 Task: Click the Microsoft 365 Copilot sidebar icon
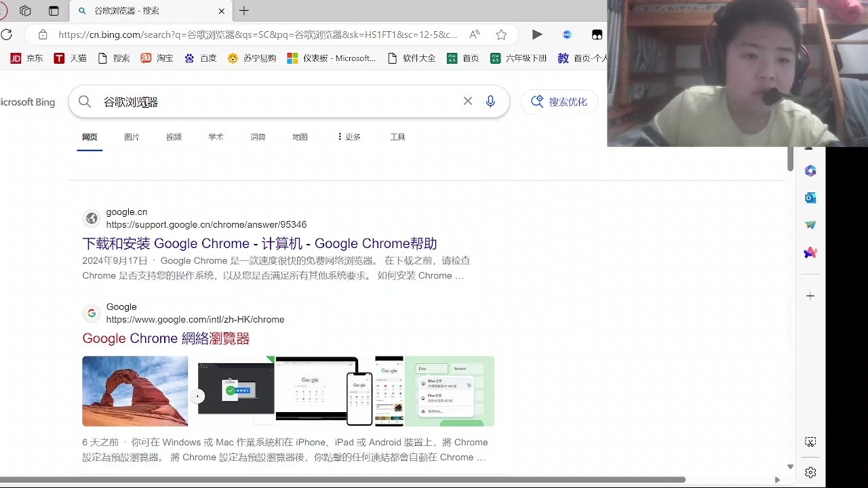[x=810, y=171]
